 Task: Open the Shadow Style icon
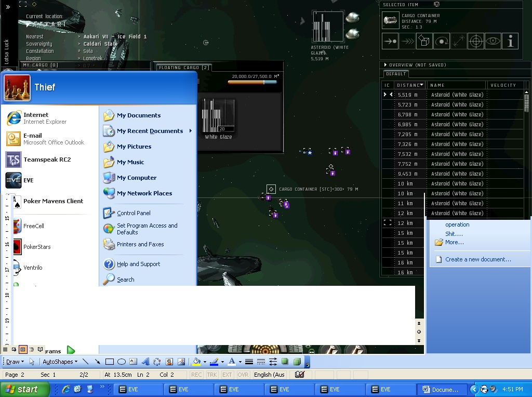coord(285,362)
